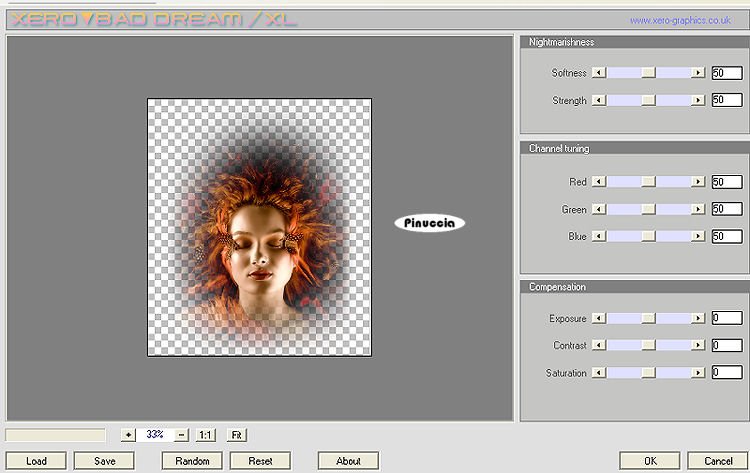Viewport: 750px width, 473px height.
Task: Click the Exposure slider right arrow
Action: (x=699, y=319)
